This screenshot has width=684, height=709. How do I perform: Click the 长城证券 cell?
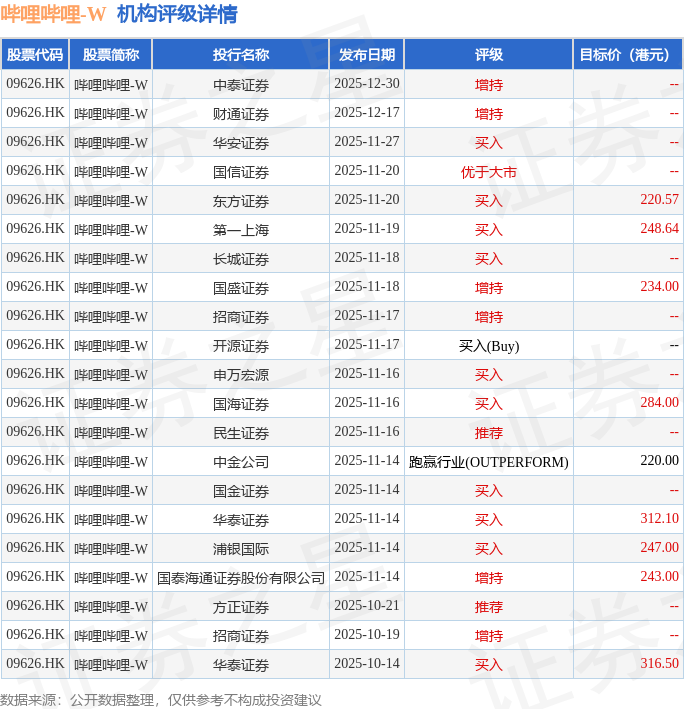point(241,259)
